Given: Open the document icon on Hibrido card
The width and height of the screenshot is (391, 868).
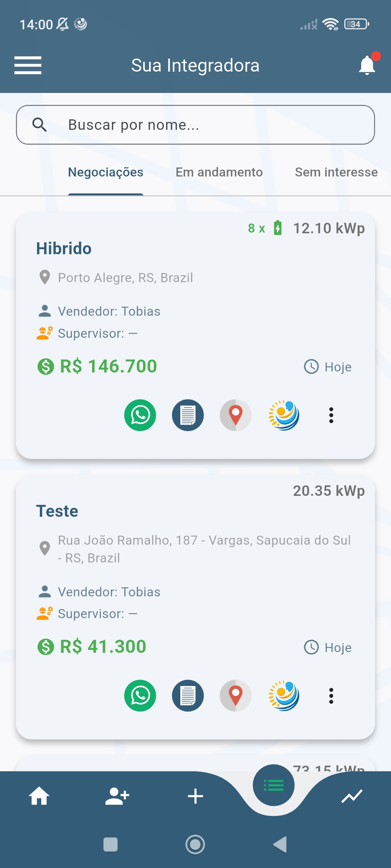Looking at the screenshot, I should coord(188,415).
